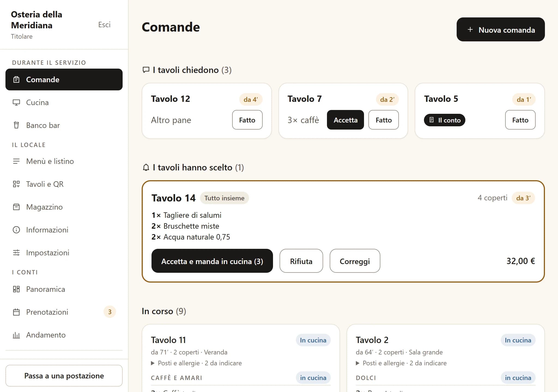Expand Posti e allergie for Tavolo 2
558x392 pixels.
coord(401,363)
